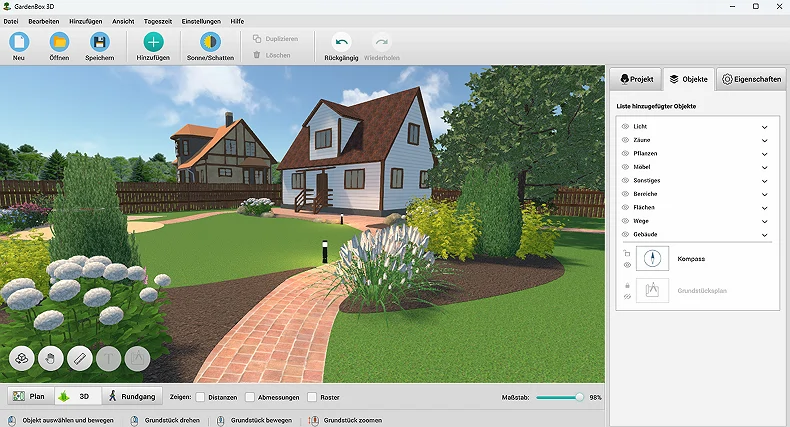Switch to the Eigenschaften tab
The image size is (790, 427).
point(751,79)
